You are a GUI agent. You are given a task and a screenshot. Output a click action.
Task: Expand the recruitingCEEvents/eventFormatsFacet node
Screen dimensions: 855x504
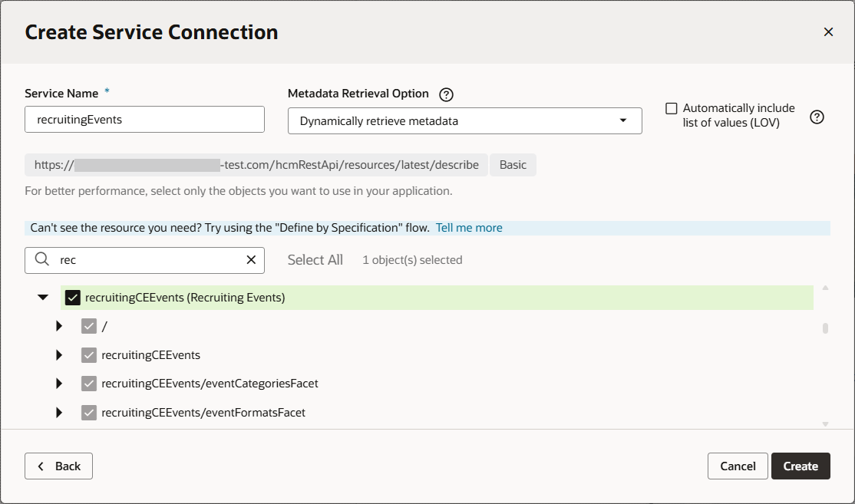pos(59,412)
